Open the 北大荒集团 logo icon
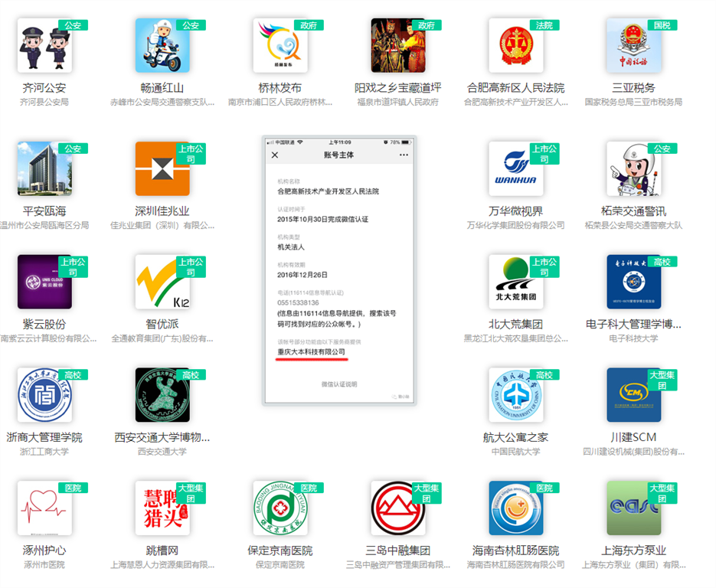The height and width of the screenshot is (588, 716). tap(515, 282)
